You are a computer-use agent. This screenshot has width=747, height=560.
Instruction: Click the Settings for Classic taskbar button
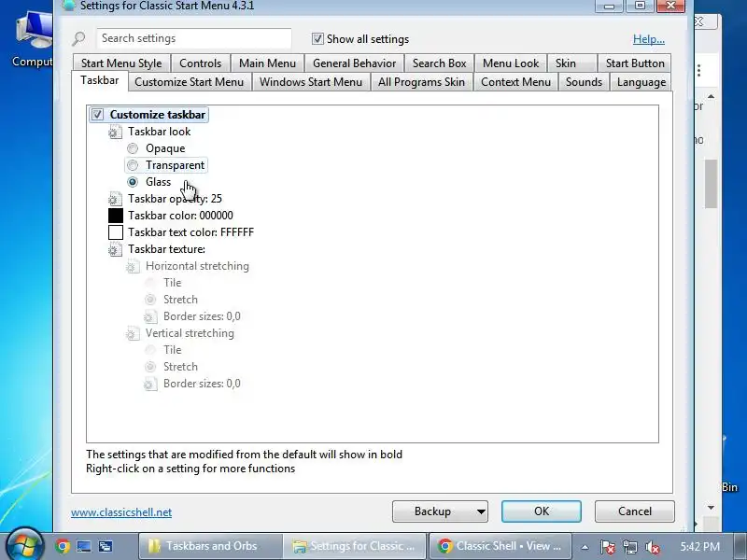356,546
